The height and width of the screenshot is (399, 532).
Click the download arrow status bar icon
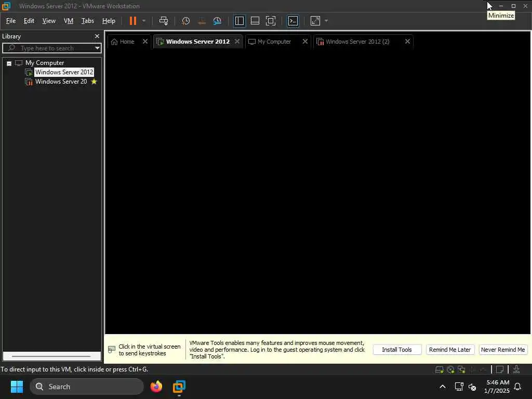coord(516,369)
